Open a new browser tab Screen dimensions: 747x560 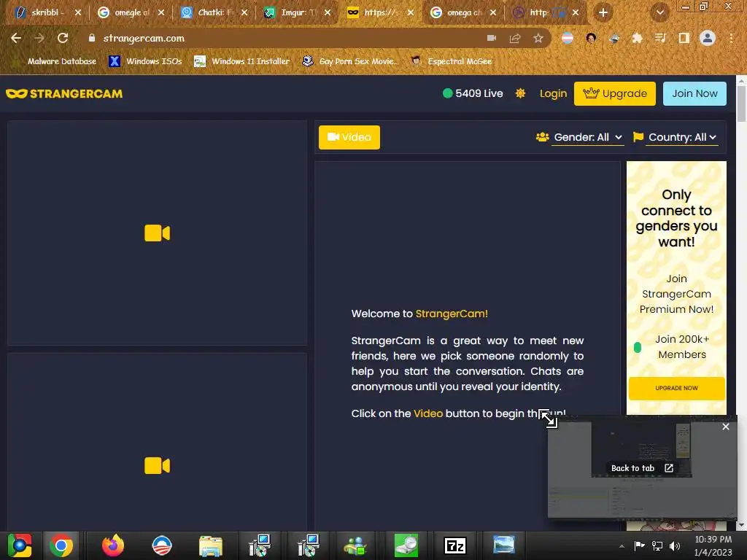(x=603, y=12)
